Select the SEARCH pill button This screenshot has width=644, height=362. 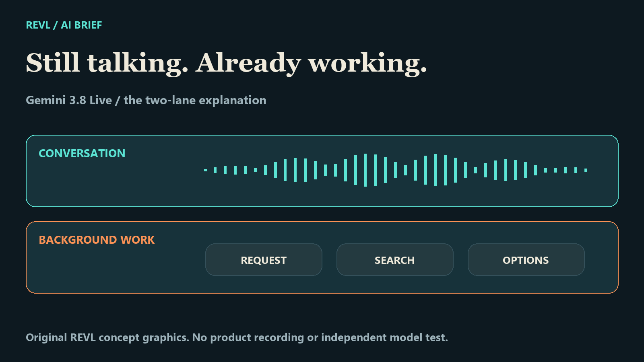(x=395, y=260)
